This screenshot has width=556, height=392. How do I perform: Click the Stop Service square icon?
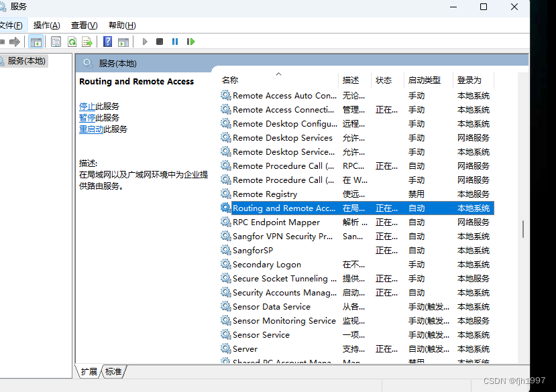pyautogui.click(x=160, y=42)
